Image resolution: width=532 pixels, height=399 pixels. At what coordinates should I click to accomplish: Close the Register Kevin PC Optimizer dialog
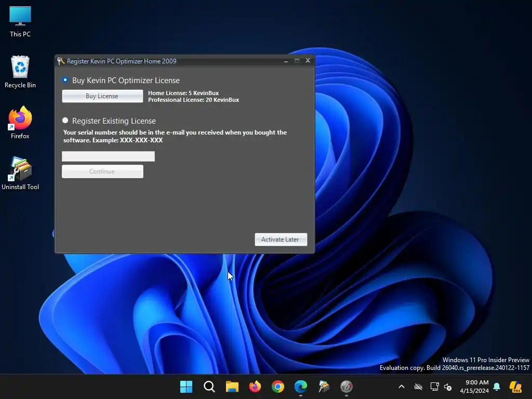coord(308,60)
